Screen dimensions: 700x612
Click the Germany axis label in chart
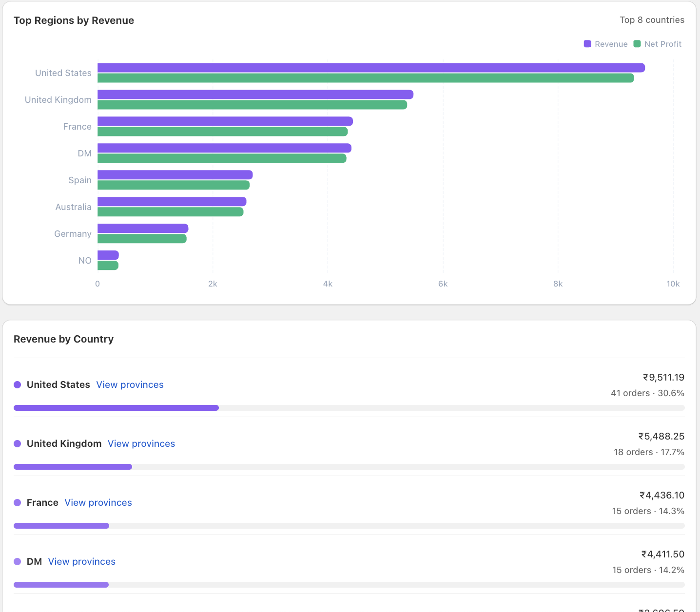73,234
